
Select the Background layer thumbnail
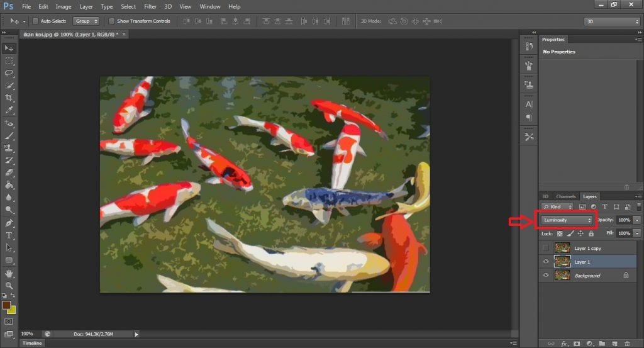coord(562,276)
